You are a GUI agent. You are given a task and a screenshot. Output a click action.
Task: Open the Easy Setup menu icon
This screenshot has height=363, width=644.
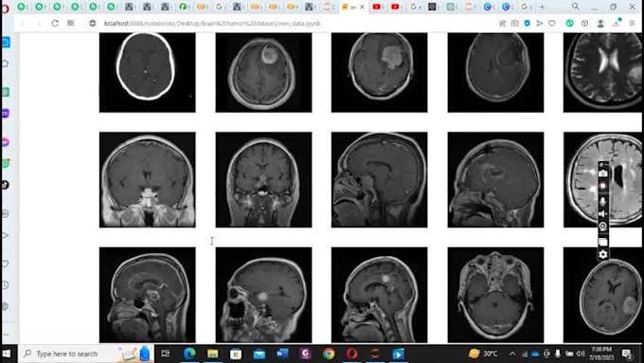pos(632,24)
